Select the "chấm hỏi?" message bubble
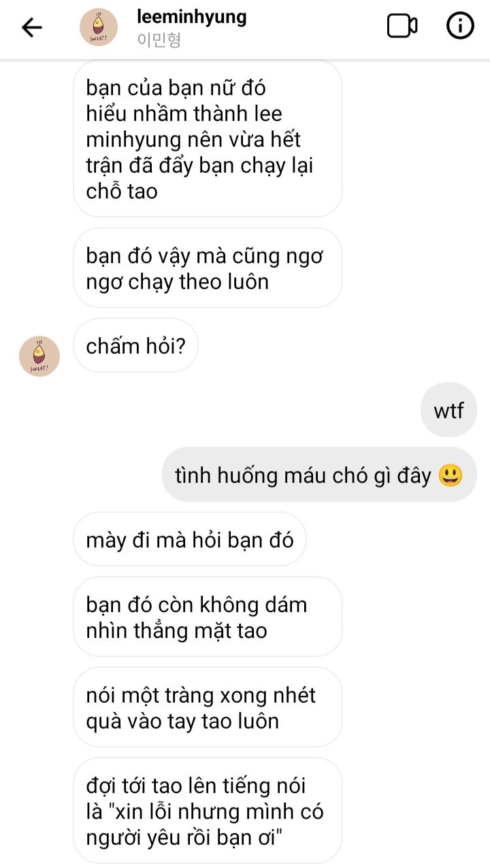 pyautogui.click(x=135, y=346)
